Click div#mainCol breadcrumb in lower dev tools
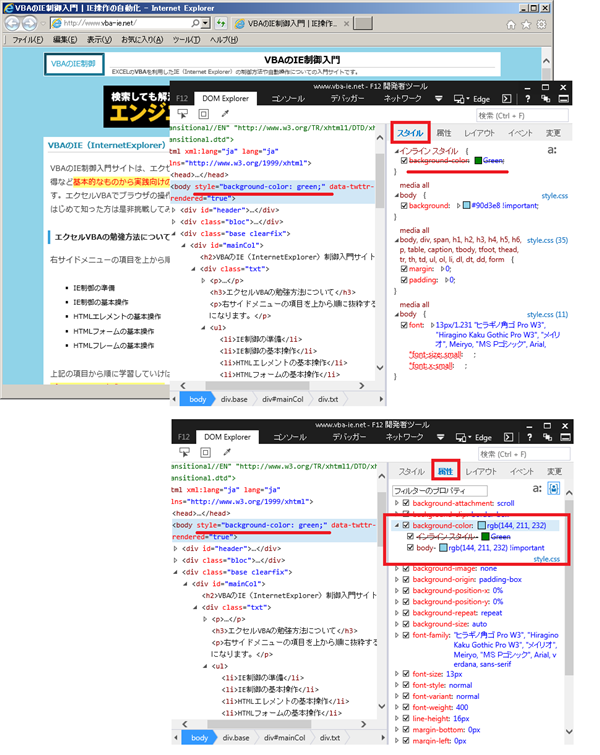This screenshot has width=600, height=755. (x=284, y=738)
